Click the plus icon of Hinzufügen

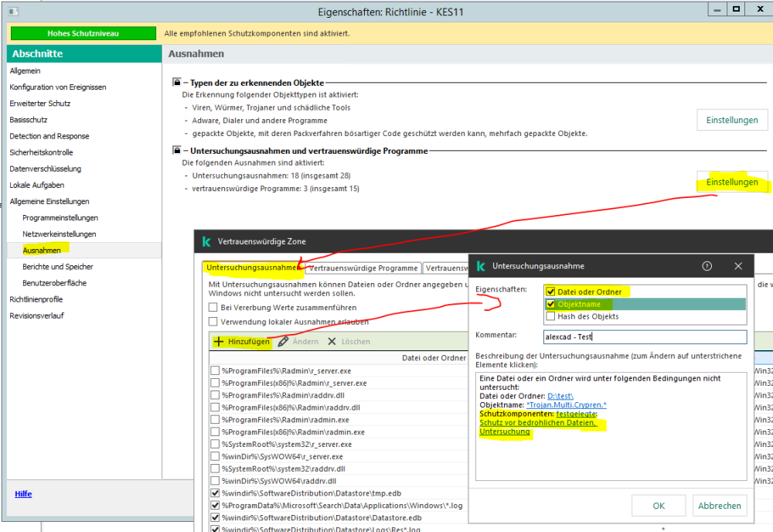click(x=219, y=342)
